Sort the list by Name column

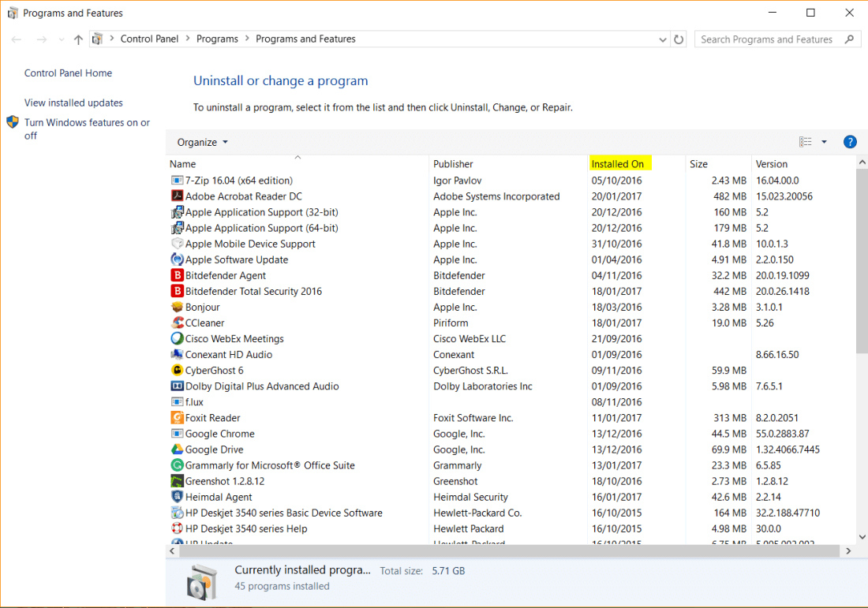(183, 164)
